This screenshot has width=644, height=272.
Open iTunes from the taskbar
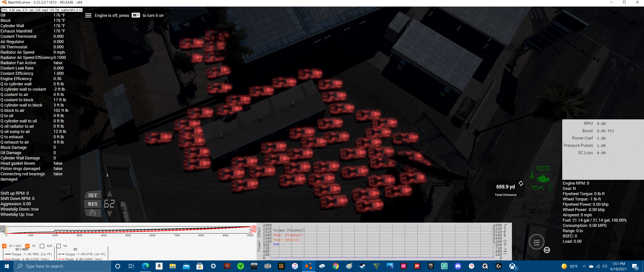point(295,266)
